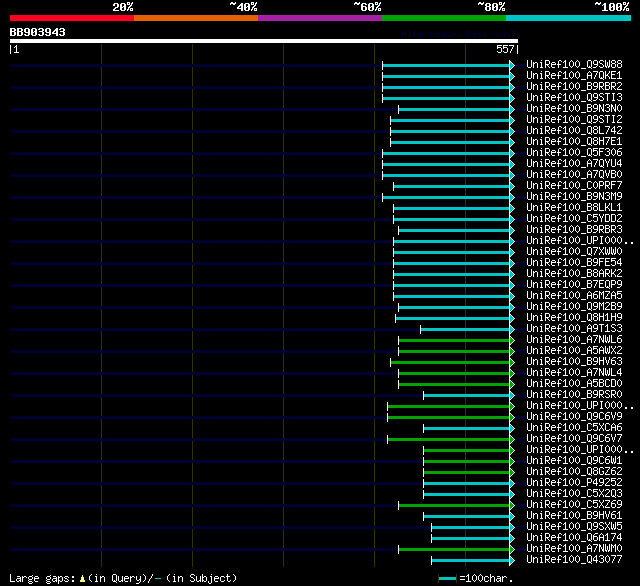
Task: Select UniRef100_C5YDD2 hit
Action: click(574, 219)
